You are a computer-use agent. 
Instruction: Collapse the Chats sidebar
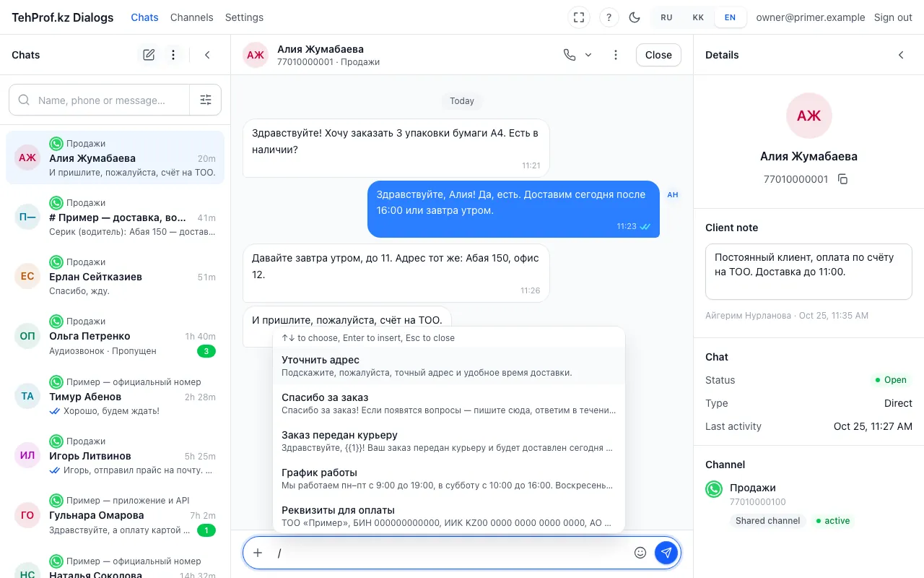click(207, 55)
